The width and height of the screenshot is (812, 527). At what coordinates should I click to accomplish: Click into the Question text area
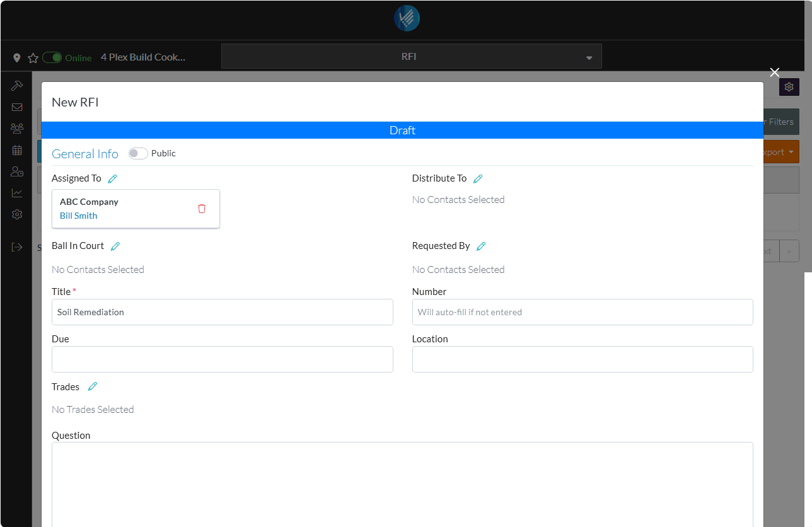402,484
